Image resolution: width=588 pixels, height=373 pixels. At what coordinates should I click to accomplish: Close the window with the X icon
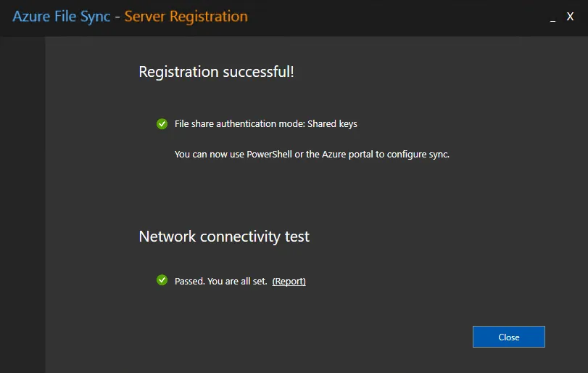tap(570, 17)
